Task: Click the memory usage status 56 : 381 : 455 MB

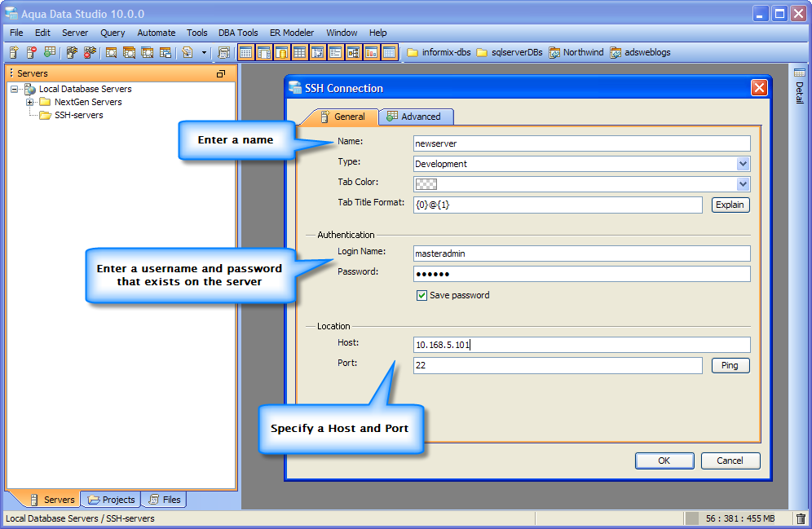Action: 740,518
